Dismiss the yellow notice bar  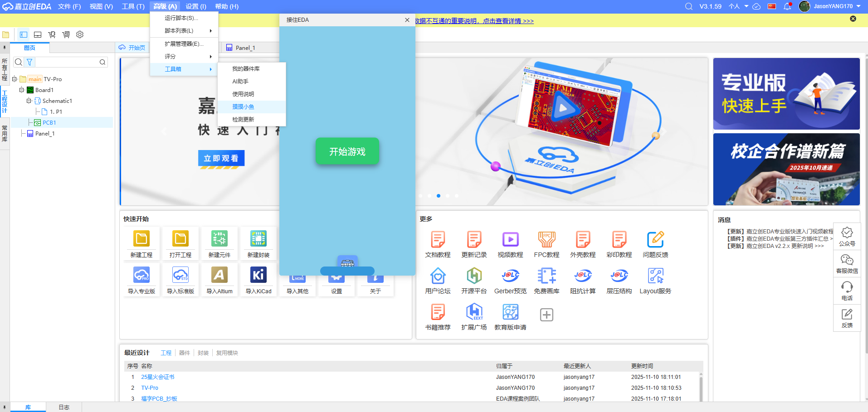(853, 19)
